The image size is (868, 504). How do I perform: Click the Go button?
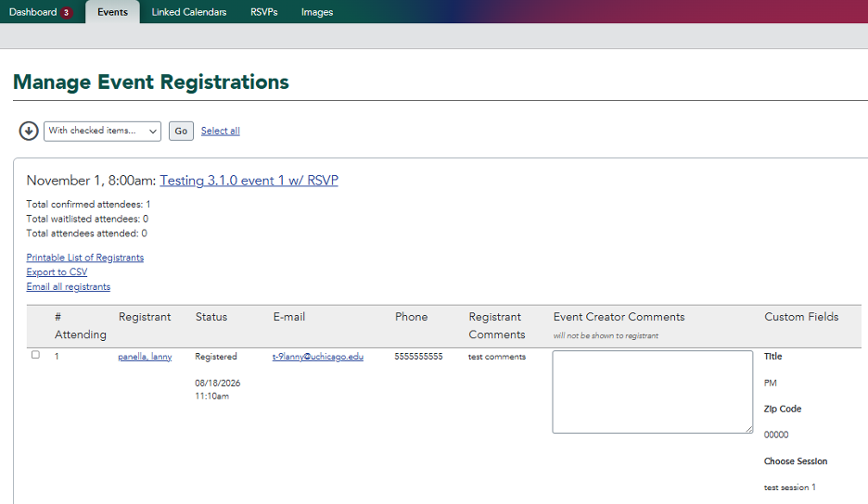[x=181, y=132]
